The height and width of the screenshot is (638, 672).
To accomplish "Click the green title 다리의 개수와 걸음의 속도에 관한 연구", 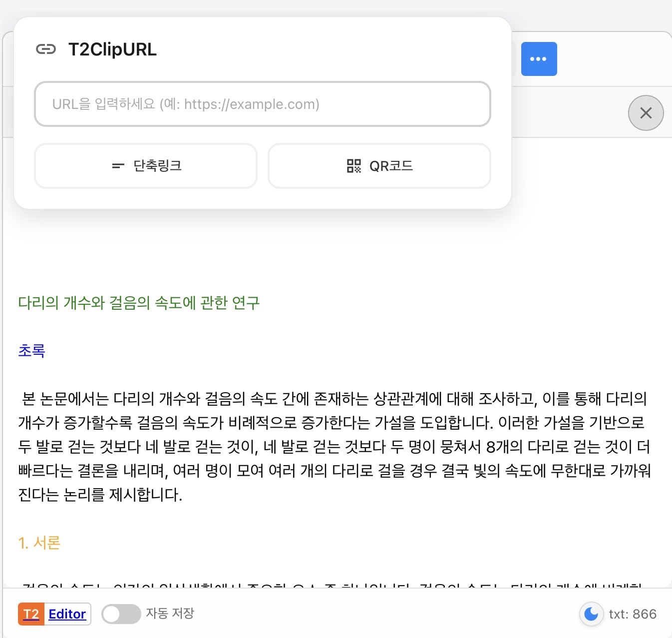I will click(x=139, y=303).
